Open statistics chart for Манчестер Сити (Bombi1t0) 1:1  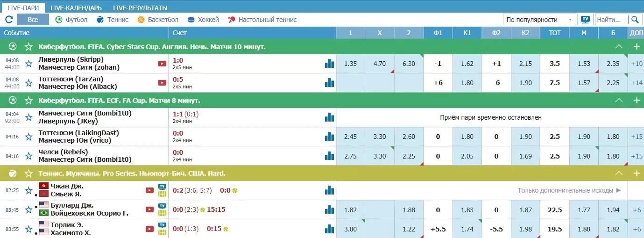click(330, 117)
